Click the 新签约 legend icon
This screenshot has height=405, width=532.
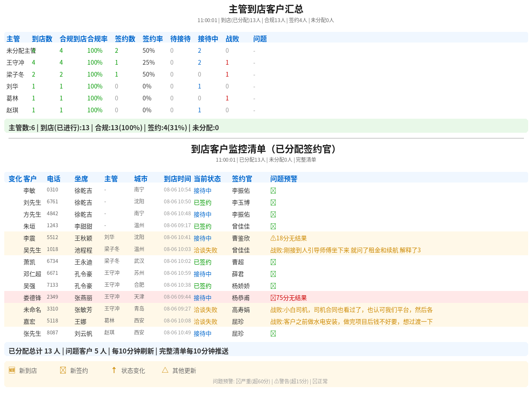[63, 370]
